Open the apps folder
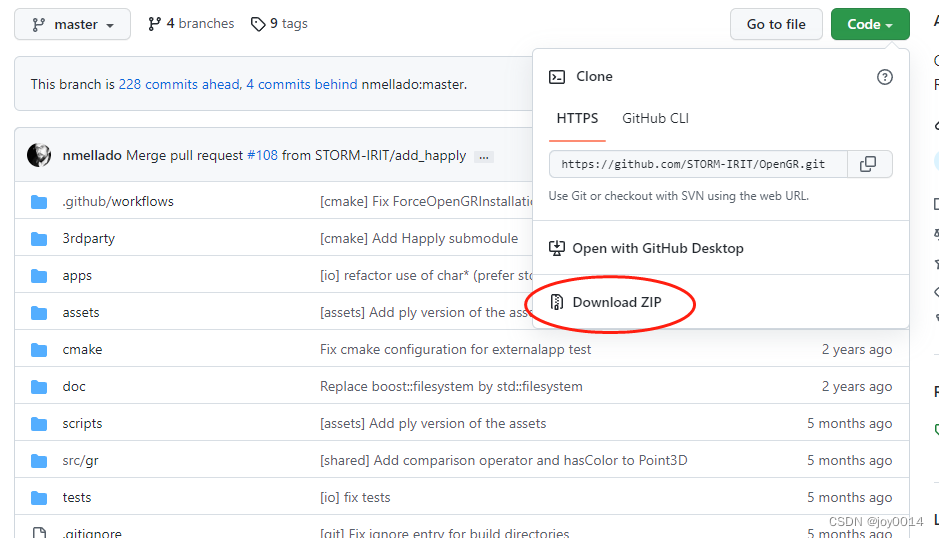The image size is (939, 538). (x=77, y=276)
